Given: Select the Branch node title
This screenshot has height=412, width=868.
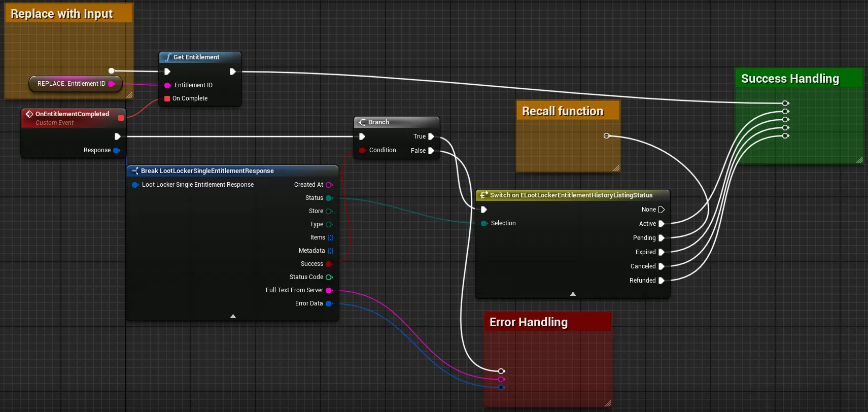Looking at the screenshot, I should pyautogui.click(x=378, y=122).
